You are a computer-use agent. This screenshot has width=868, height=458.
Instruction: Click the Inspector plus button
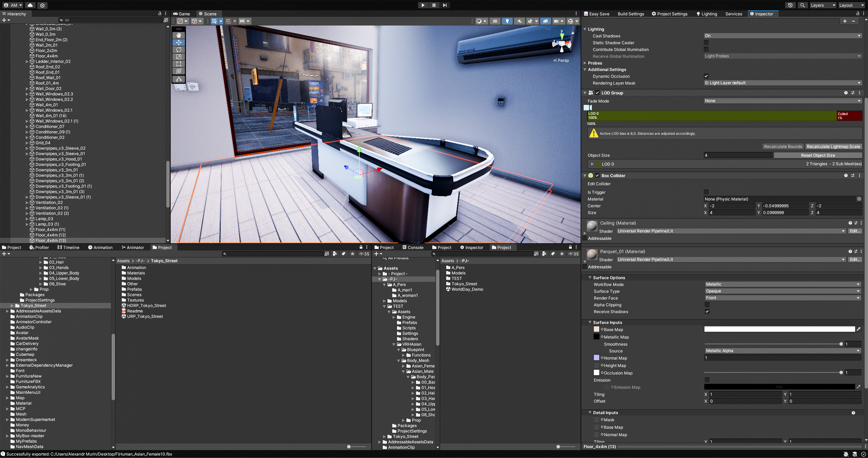[x=845, y=21]
